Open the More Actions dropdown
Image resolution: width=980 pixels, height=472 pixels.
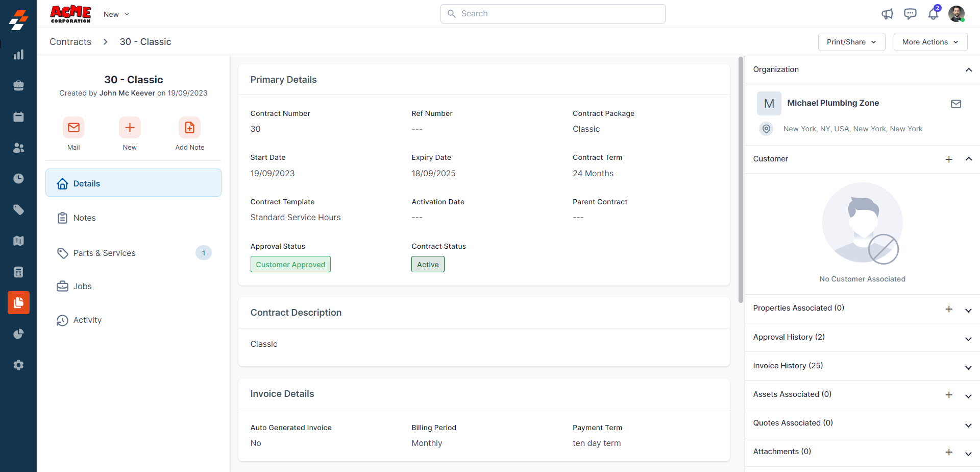point(930,42)
